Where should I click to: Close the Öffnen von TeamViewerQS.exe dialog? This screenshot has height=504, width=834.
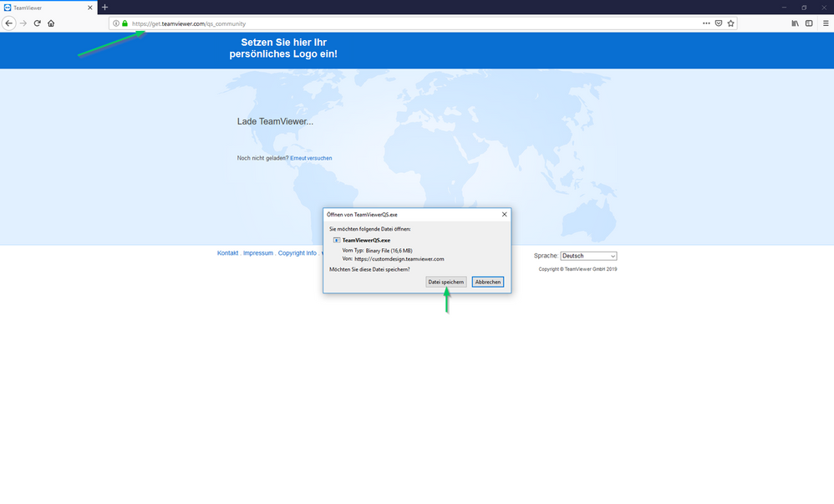(x=504, y=215)
